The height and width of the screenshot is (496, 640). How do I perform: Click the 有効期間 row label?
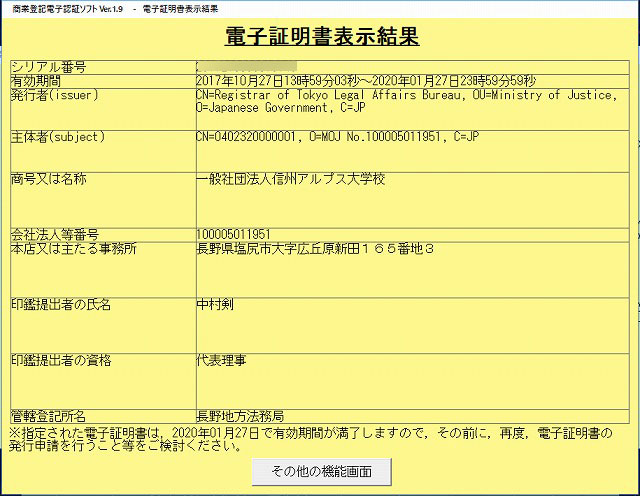click(35, 80)
